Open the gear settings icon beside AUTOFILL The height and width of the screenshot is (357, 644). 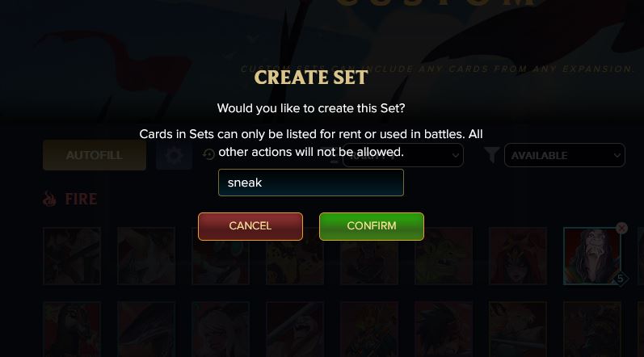coord(174,155)
